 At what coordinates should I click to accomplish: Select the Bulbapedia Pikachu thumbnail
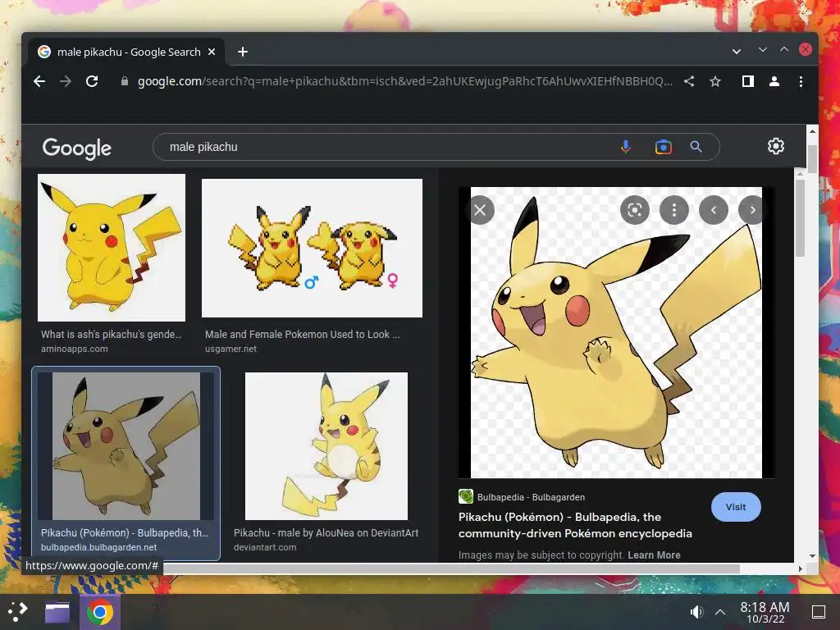coord(126,445)
